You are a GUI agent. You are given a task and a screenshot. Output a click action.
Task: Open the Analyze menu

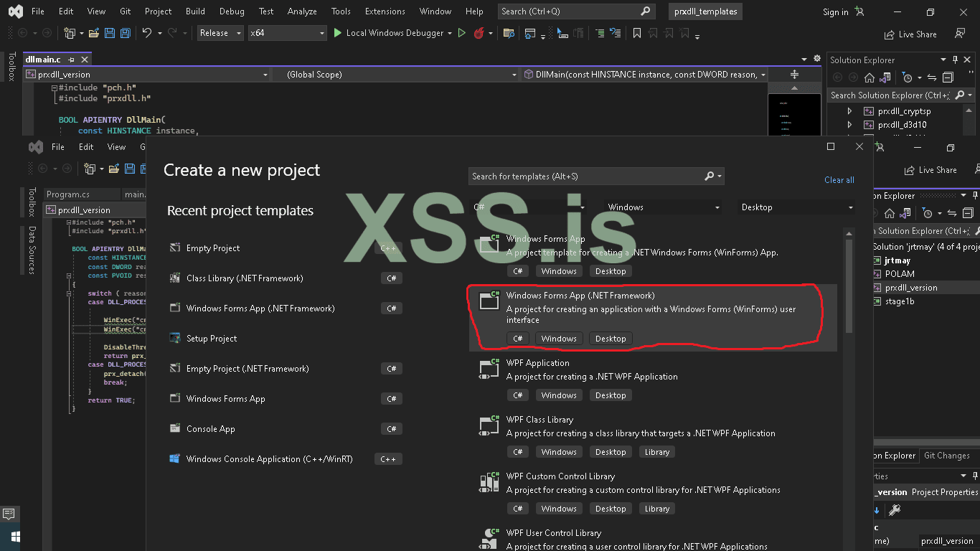pyautogui.click(x=301, y=11)
